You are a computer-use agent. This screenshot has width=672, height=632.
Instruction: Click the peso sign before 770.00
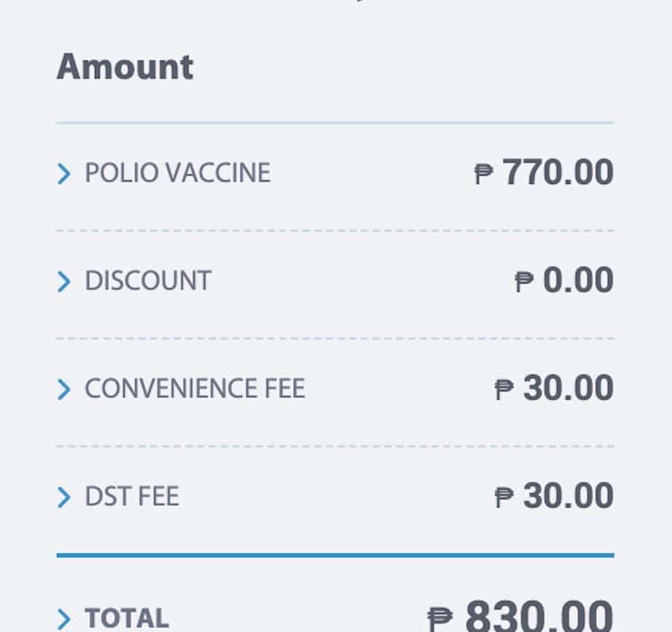click(483, 174)
